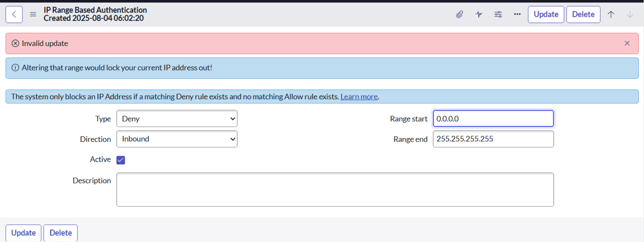Click the top Update button
The image size is (644, 242).
pos(546,15)
